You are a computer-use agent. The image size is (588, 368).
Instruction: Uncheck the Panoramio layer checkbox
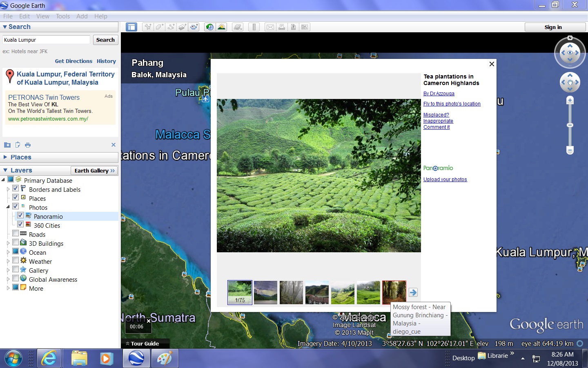tap(20, 215)
